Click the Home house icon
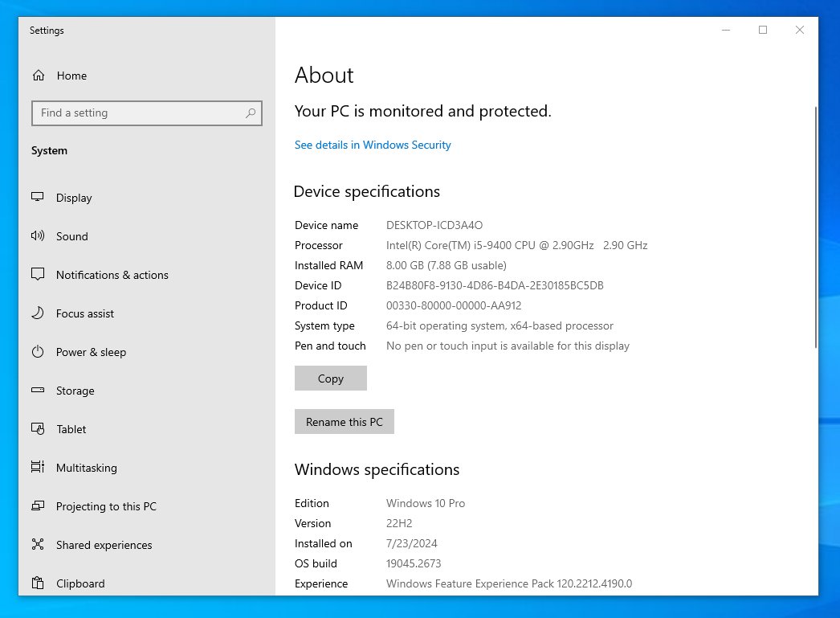 [x=39, y=76]
